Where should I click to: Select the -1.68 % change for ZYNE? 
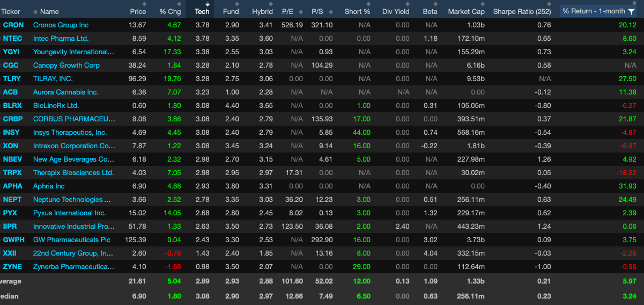pyautogui.click(x=173, y=267)
